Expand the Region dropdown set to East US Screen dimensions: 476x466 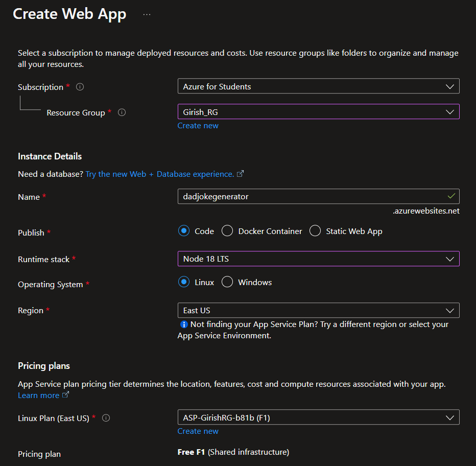point(318,310)
